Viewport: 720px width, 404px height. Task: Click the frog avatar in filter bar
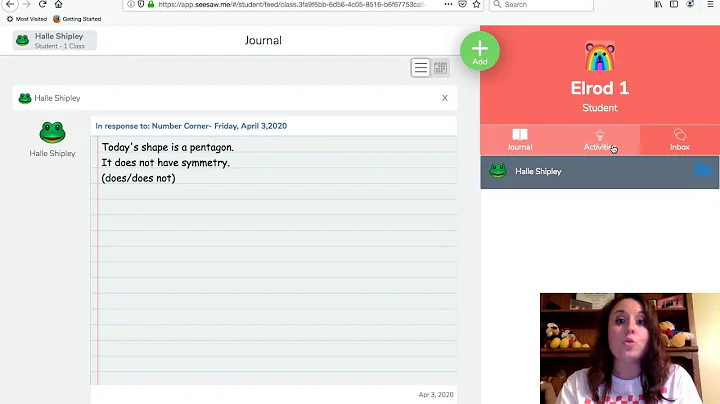point(24,98)
